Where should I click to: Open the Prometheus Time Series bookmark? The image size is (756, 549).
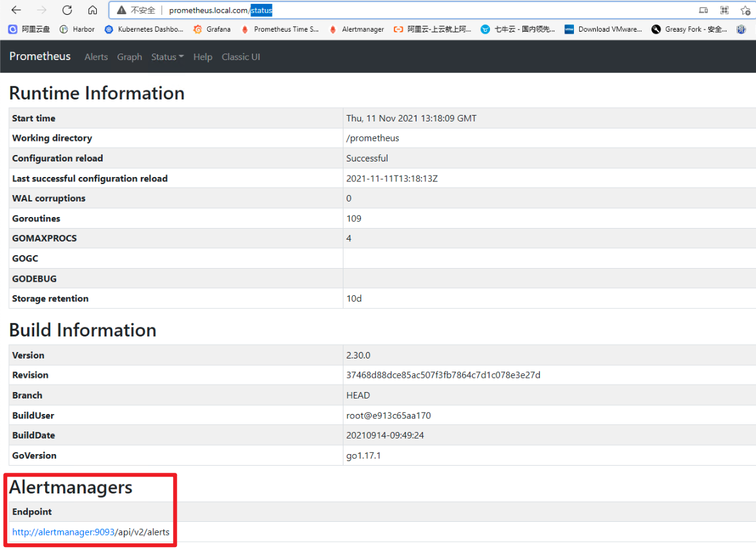pos(280,30)
